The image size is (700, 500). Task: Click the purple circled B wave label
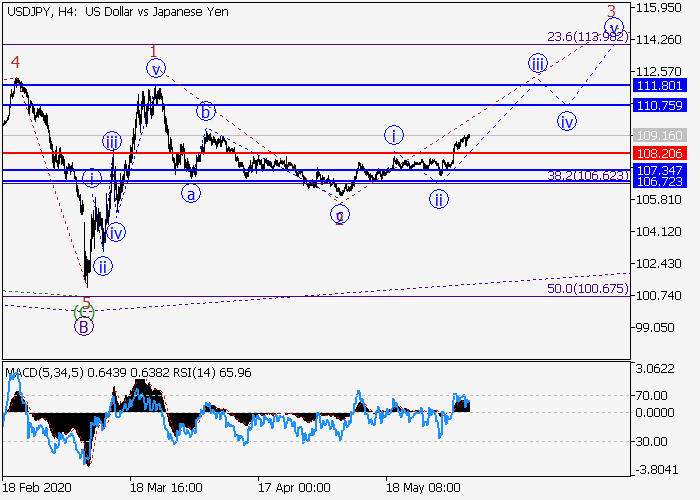pyautogui.click(x=84, y=325)
